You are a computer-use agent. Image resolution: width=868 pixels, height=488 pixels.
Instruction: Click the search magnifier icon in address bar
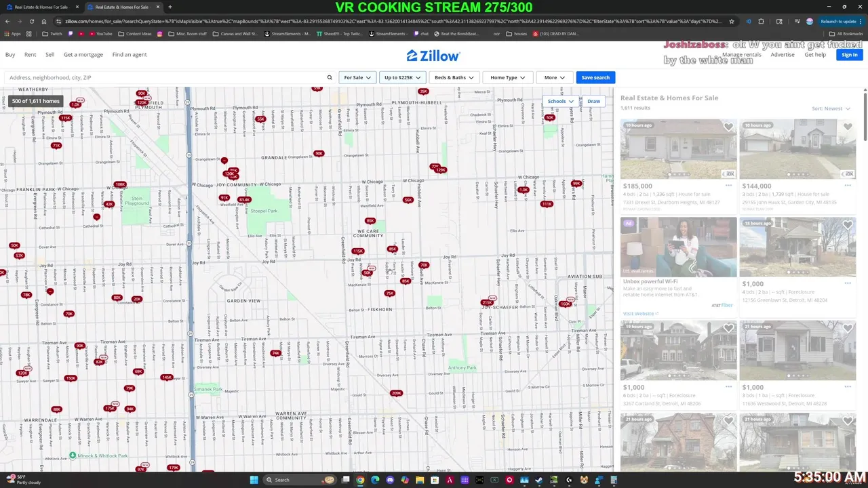tap(330, 77)
